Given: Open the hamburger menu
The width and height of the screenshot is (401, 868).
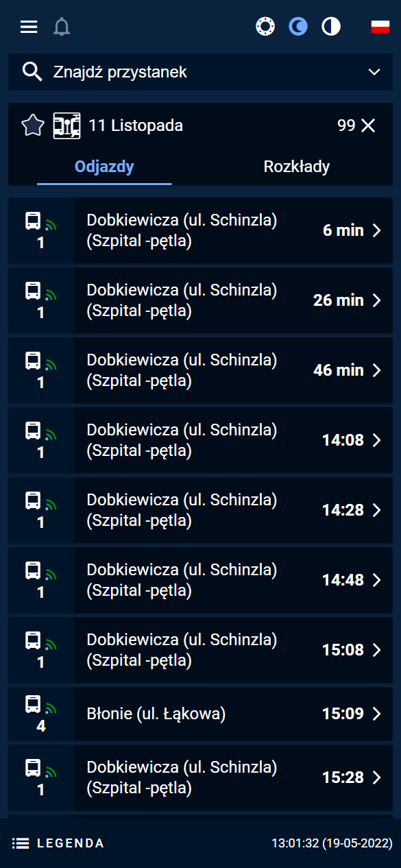Looking at the screenshot, I should pyautogui.click(x=29, y=27).
